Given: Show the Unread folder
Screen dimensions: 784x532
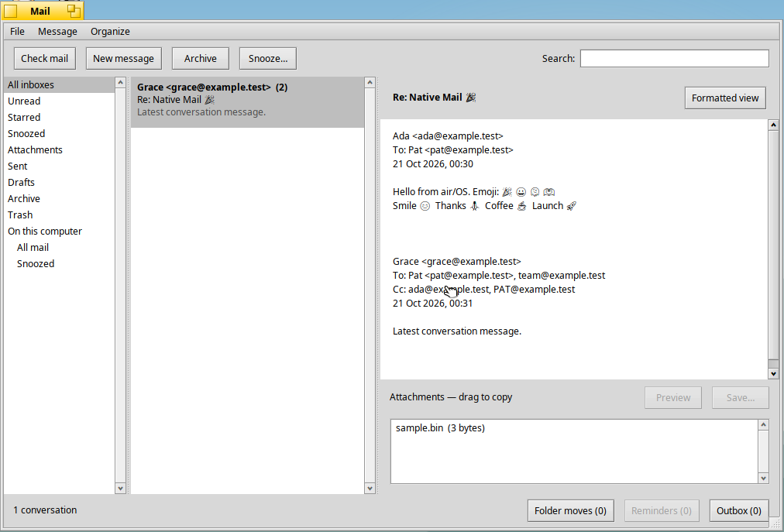Looking at the screenshot, I should pyautogui.click(x=60, y=101).
